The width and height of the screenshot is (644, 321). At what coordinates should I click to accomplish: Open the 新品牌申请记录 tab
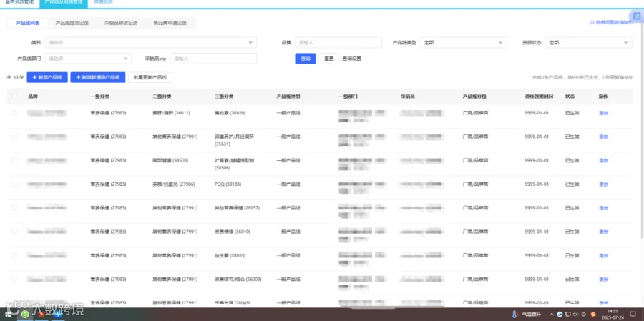pos(170,24)
